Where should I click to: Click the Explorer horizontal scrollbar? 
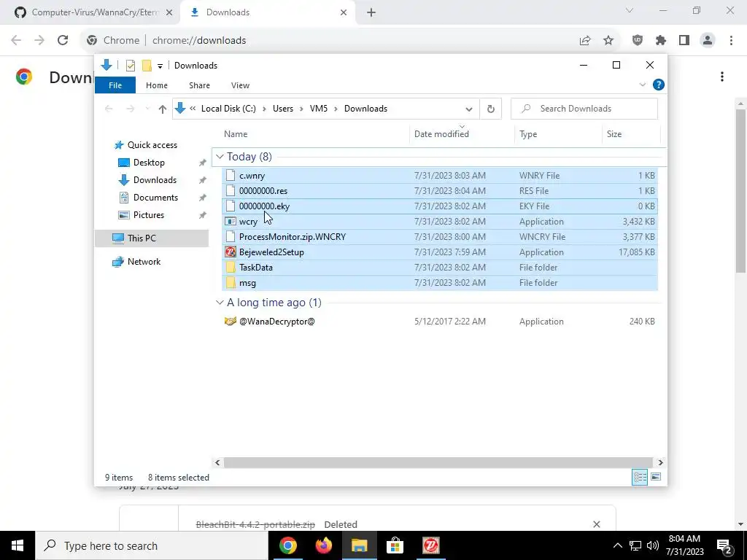tap(438, 462)
